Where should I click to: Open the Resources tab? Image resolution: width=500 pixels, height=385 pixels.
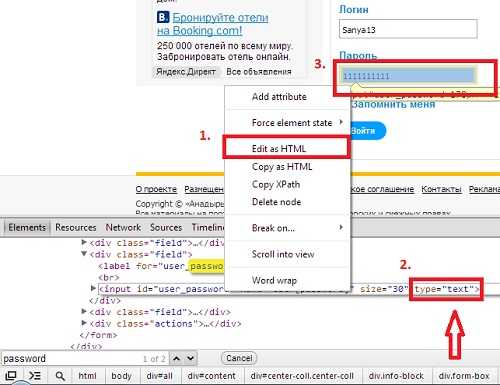pos(76,228)
